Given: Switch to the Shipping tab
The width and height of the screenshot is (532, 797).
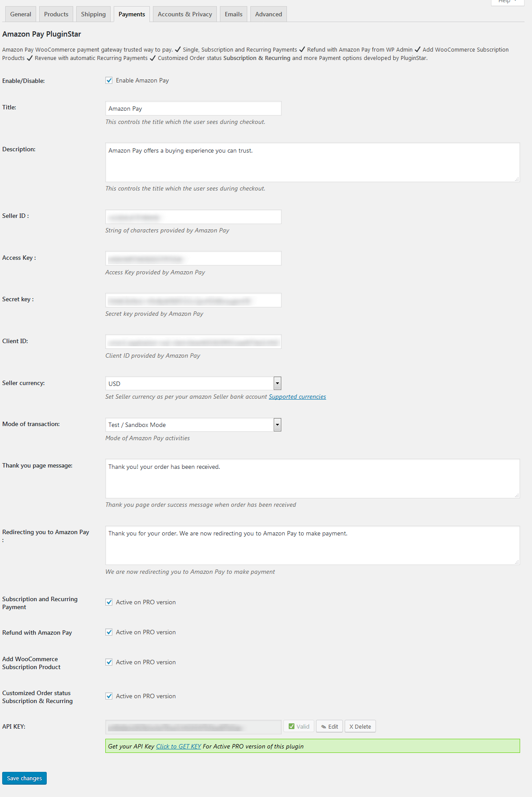Looking at the screenshot, I should [x=93, y=14].
